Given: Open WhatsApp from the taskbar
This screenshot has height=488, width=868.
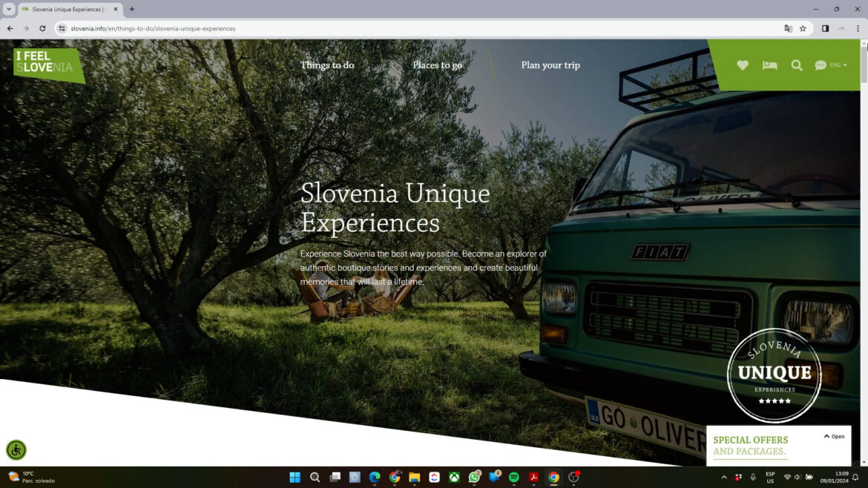Looking at the screenshot, I should coord(473,477).
